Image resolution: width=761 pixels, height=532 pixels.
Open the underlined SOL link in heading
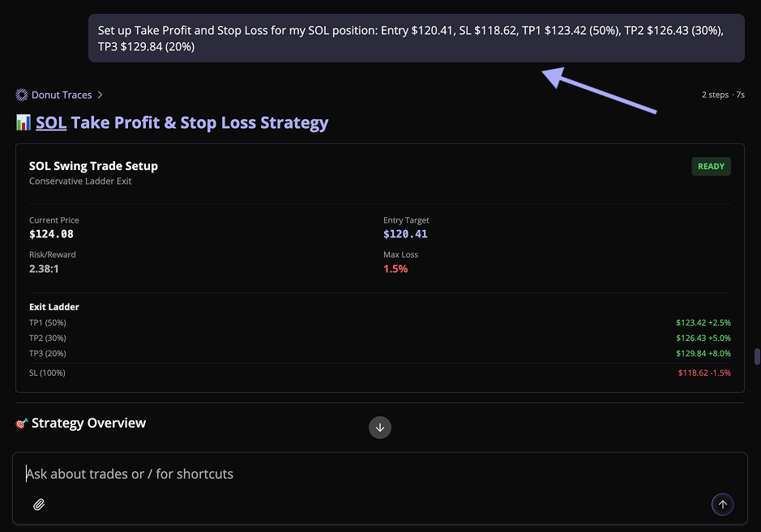[x=51, y=123]
